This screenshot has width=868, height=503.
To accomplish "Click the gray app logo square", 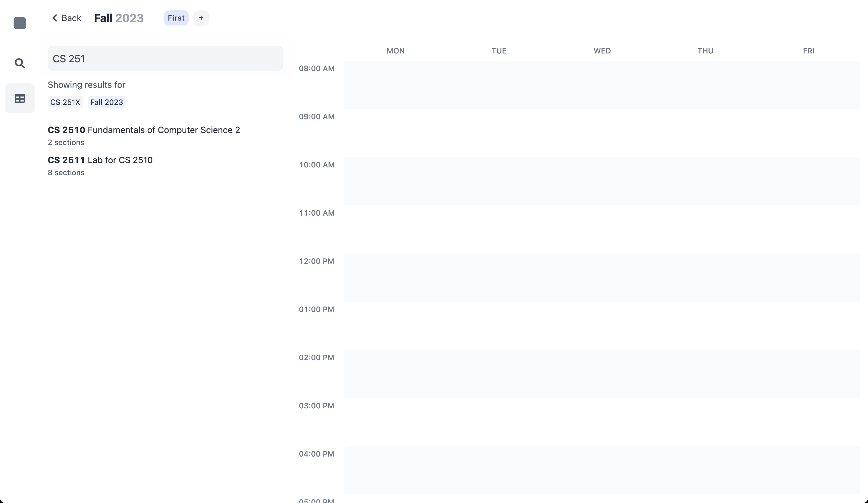I will pyautogui.click(x=20, y=23).
